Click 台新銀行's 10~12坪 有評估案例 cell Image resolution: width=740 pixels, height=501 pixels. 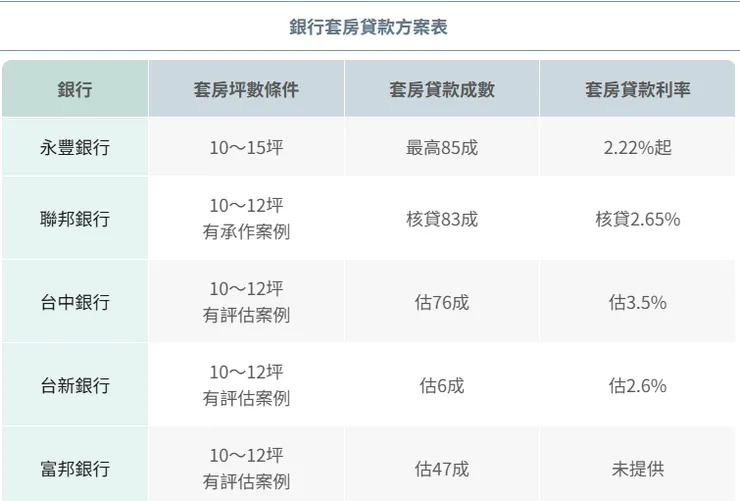tap(246, 385)
